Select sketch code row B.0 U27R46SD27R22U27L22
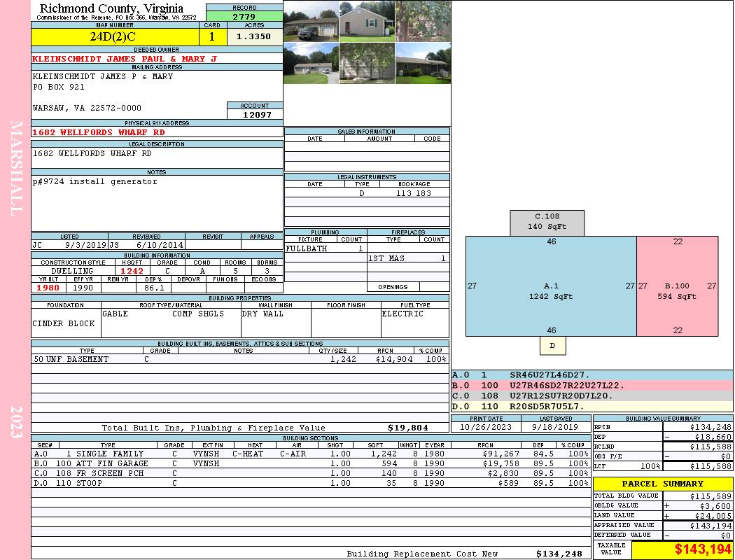 click(x=592, y=385)
